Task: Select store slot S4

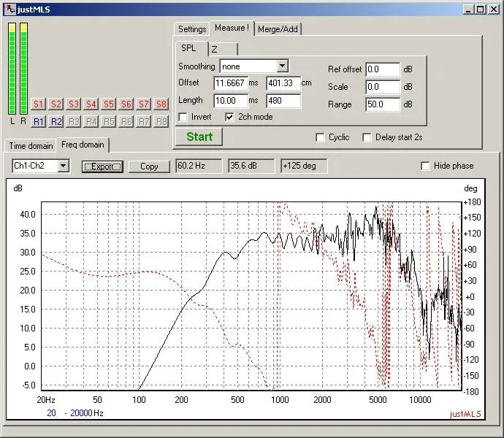Action: click(x=91, y=104)
